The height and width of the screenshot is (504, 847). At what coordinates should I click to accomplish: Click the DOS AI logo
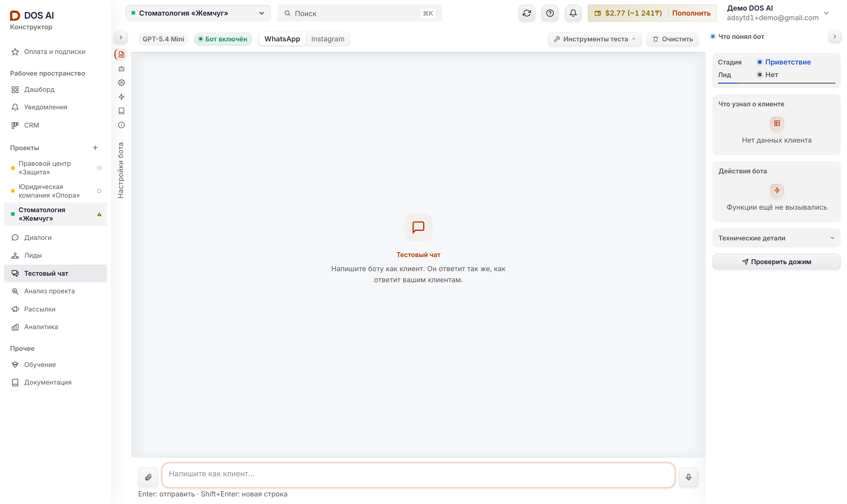[32, 15]
